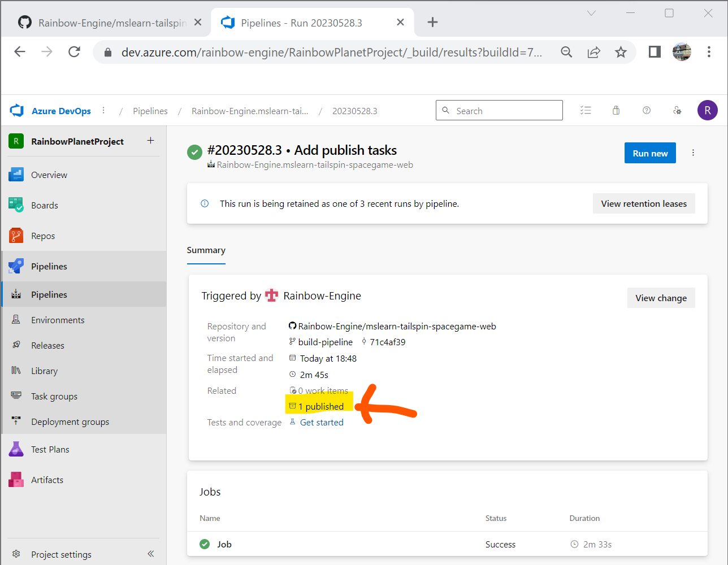Image resolution: width=728 pixels, height=565 pixels.
Task: Open the Boards menu item
Action: [x=84, y=205]
